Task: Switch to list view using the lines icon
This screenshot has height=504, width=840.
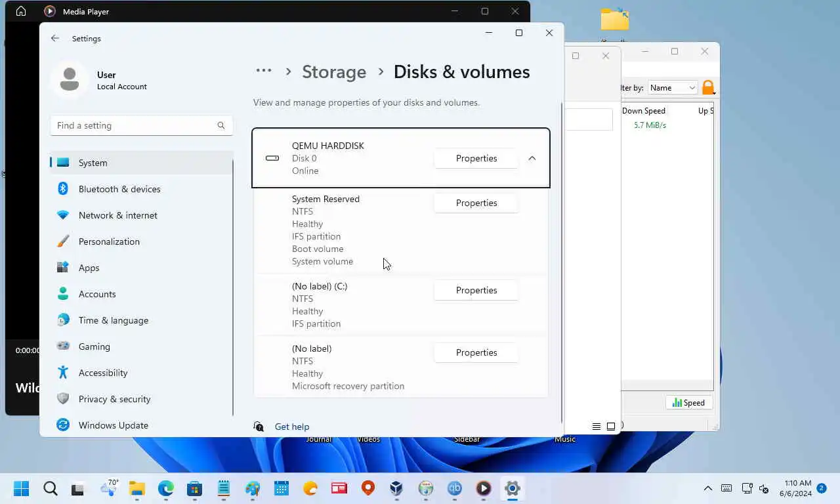Action: point(597,427)
